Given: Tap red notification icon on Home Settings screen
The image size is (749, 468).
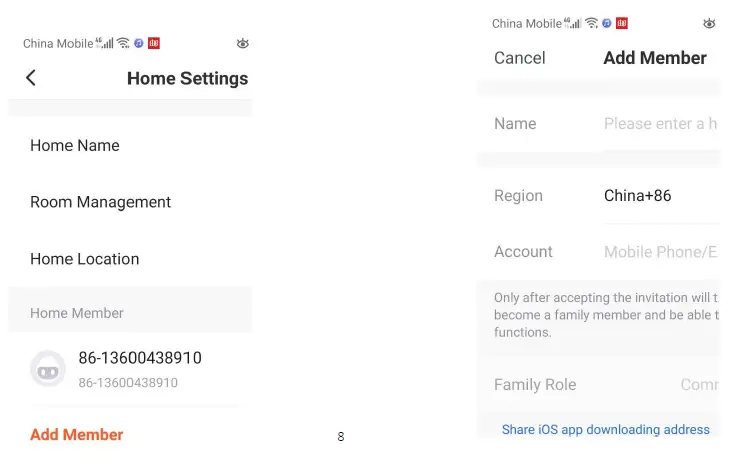Looking at the screenshot, I should pos(154,43).
